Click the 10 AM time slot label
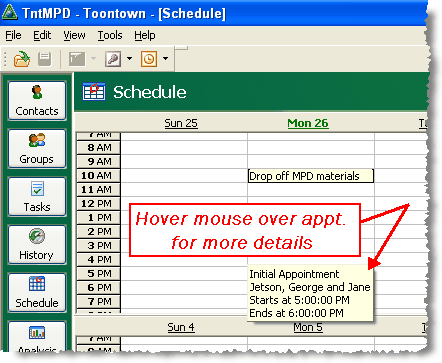The image size is (442, 363). [98, 176]
